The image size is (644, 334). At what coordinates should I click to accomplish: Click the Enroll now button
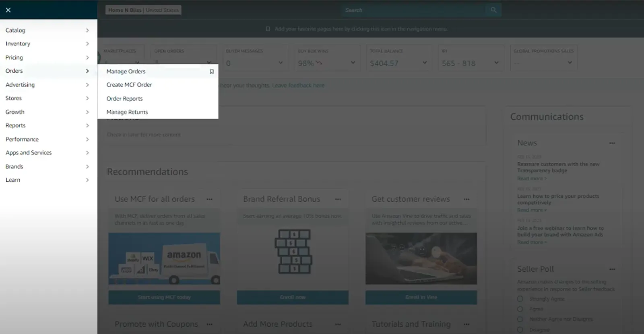pos(293,297)
